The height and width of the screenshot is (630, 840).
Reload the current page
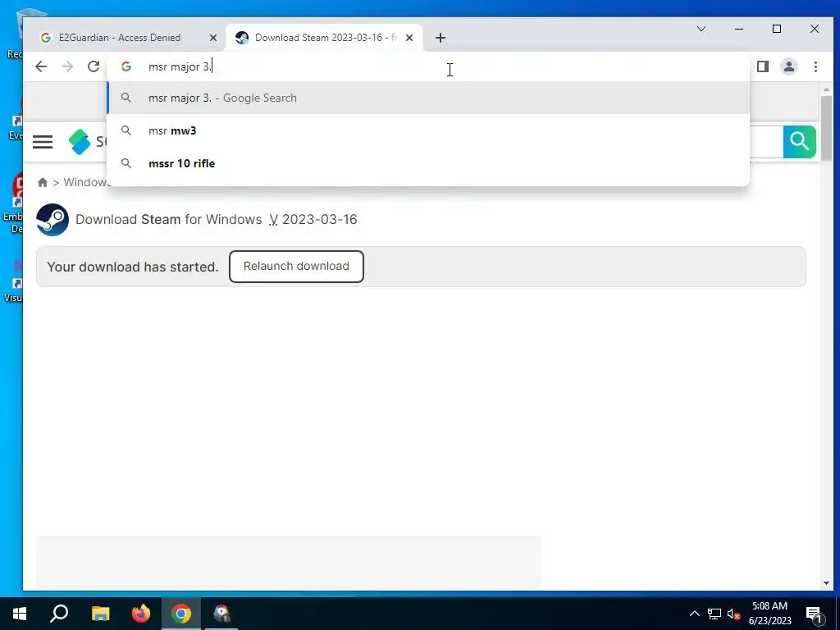pyautogui.click(x=94, y=66)
